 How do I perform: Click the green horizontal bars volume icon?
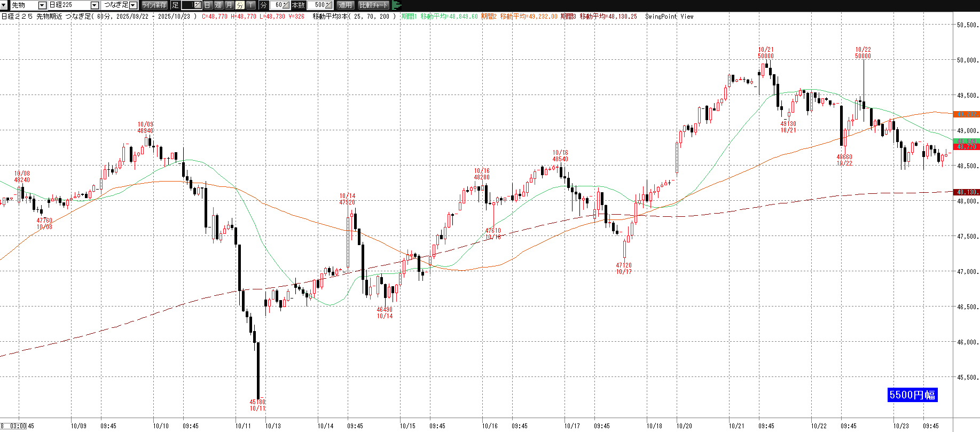coord(396,5)
